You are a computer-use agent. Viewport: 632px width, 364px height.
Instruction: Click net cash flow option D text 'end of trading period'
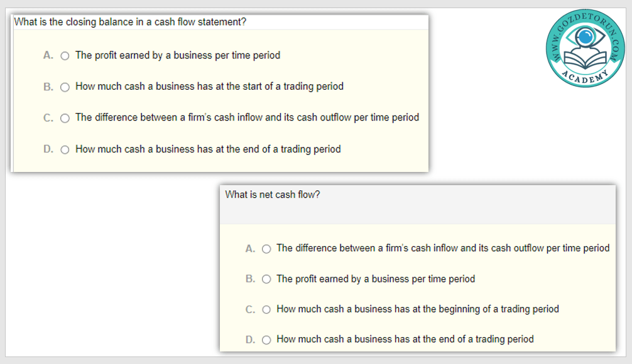point(405,339)
